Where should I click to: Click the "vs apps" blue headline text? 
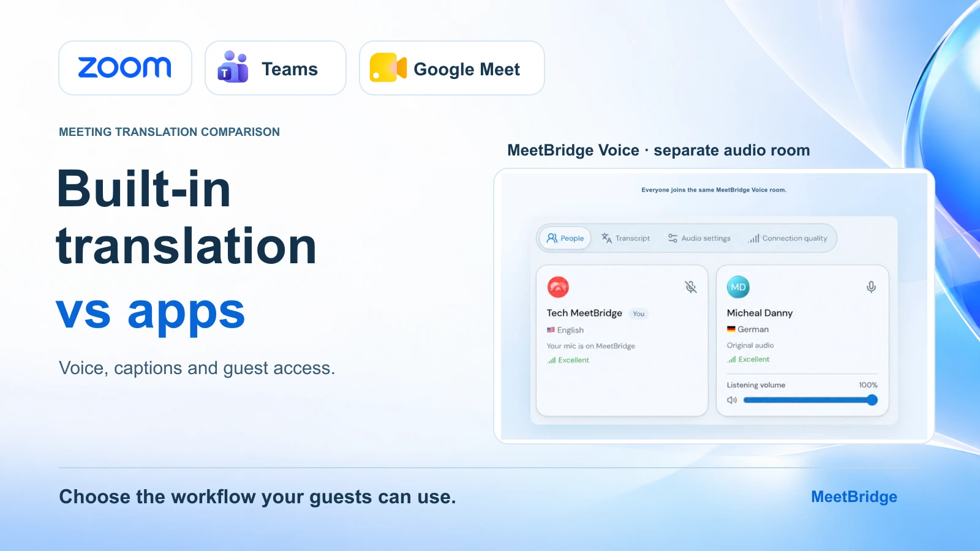pyautogui.click(x=151, y=312)
